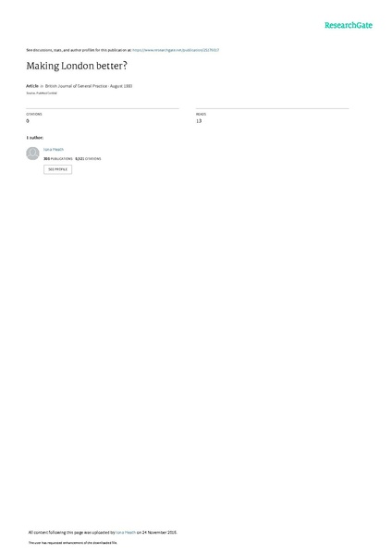Click the "Article" type label
This screenshot has height=555, width=392.
coord(32,86)
